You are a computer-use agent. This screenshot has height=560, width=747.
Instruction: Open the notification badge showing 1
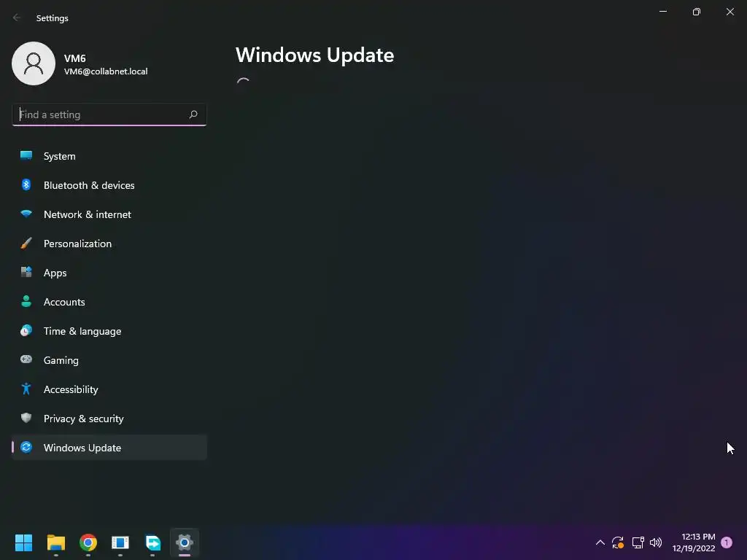click(x=727, y=542)
